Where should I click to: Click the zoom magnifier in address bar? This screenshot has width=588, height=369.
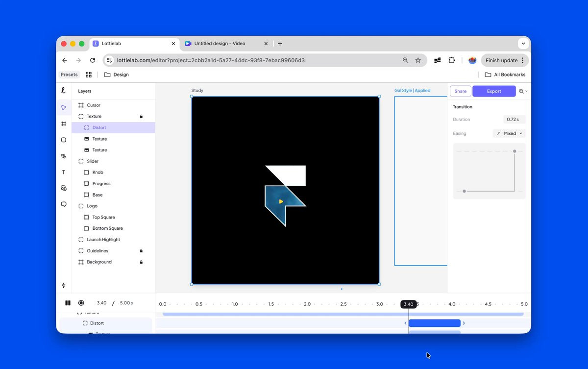click(x=405, y=60)
